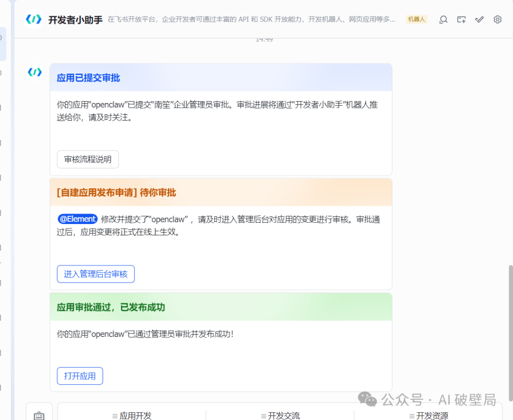
Task: Click the message text starting 你的应用“openclaw”已提交
Action: (x=217, y=111)
